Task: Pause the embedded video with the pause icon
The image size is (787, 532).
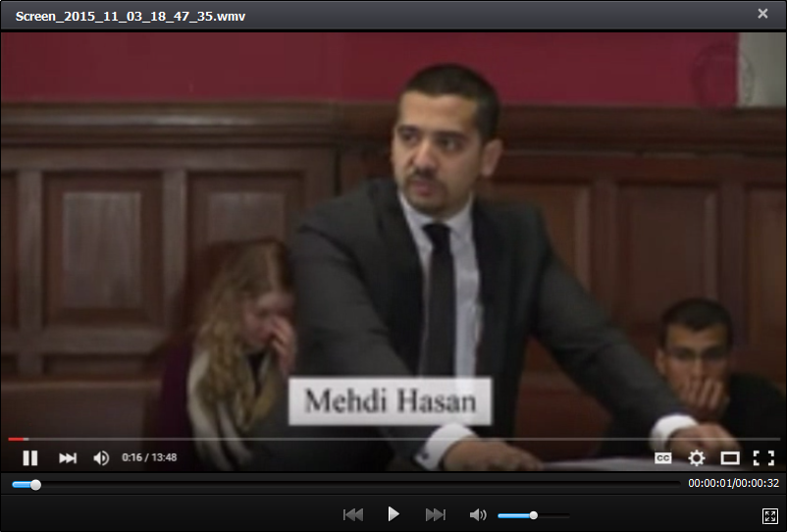Action: tap(30, 457)
